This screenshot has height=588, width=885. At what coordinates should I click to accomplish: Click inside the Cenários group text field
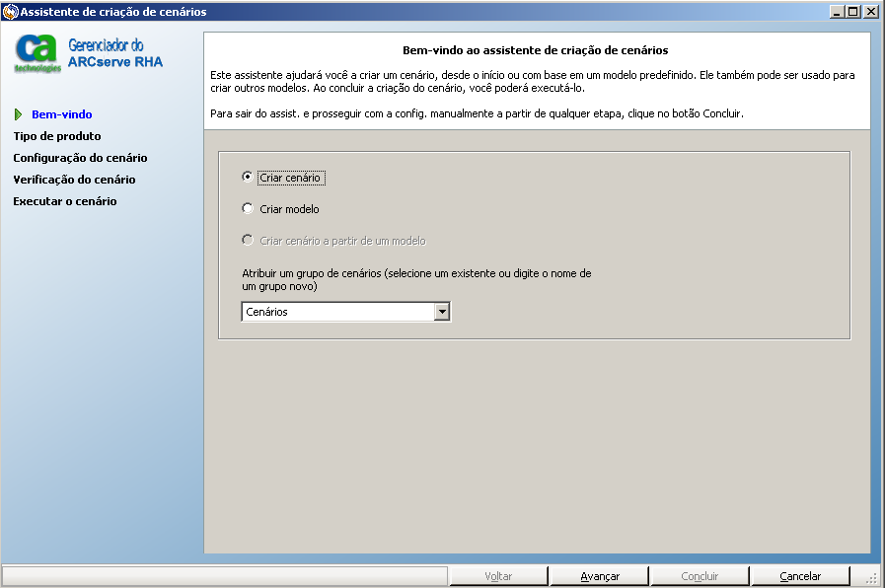point(337,312)
